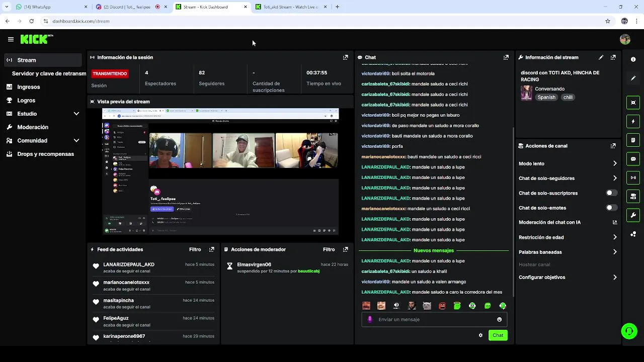Click the Spanish language tag
This screenshot has width=644, height=362.
[546, 98]
